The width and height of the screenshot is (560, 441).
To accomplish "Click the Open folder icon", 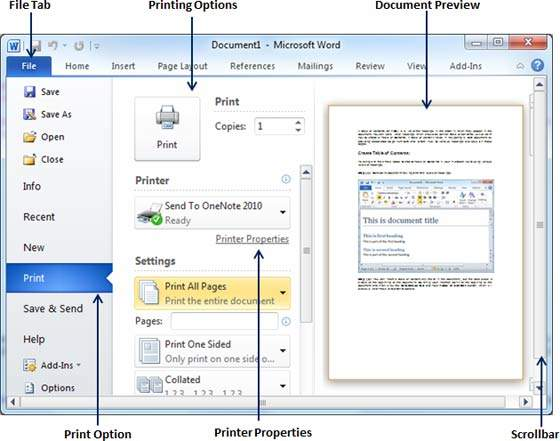I will [x=30, y=137].
